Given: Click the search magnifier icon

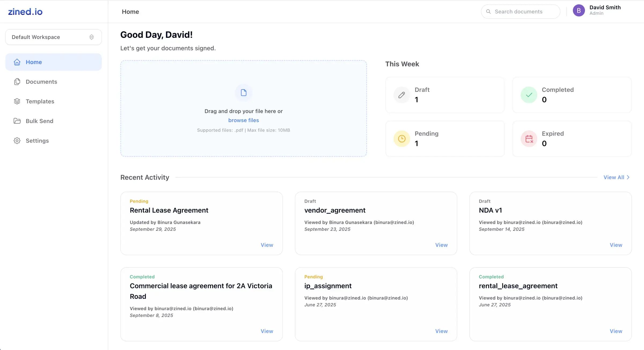Looking at the screenshot, I should [488, 12].
